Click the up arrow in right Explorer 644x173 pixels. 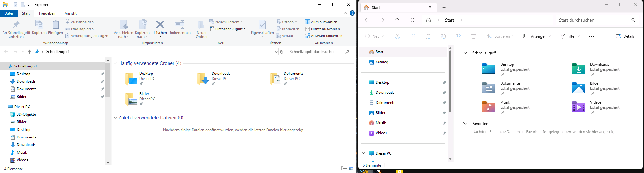397,20
